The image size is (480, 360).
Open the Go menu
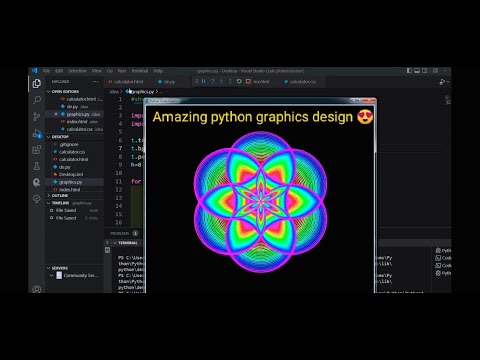click(x=110, y=71)
